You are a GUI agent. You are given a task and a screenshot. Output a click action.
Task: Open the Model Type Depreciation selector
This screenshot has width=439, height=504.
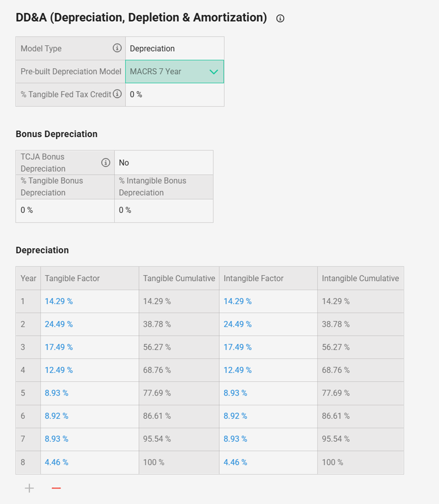(174, 49)
